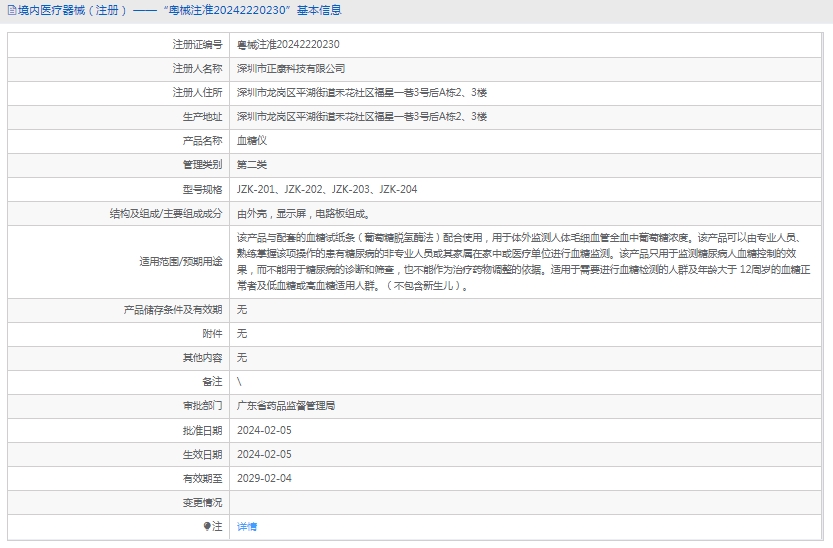
Task: Click registrant name 深圳市正康科技有限公司
Action: point(291,69)
